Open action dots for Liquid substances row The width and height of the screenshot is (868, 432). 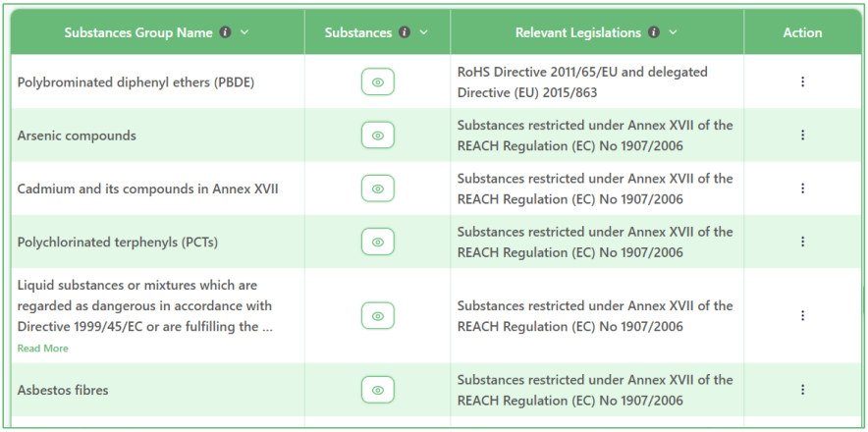[802, 316]
